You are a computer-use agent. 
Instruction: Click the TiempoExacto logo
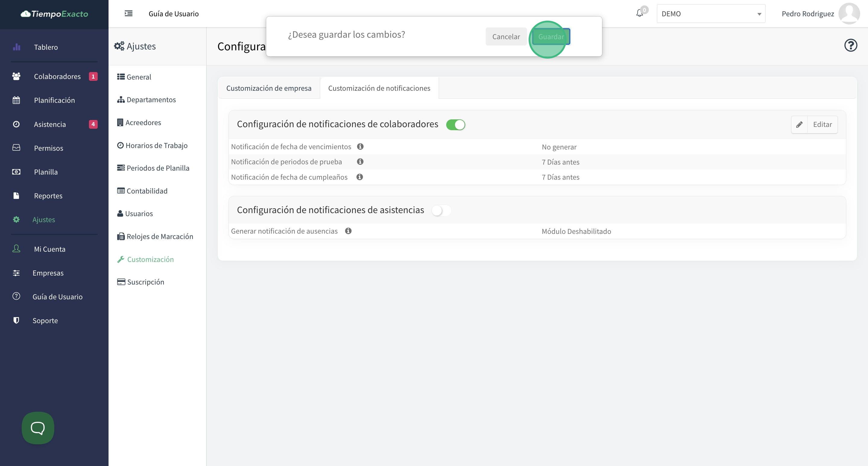click(54, 14)
